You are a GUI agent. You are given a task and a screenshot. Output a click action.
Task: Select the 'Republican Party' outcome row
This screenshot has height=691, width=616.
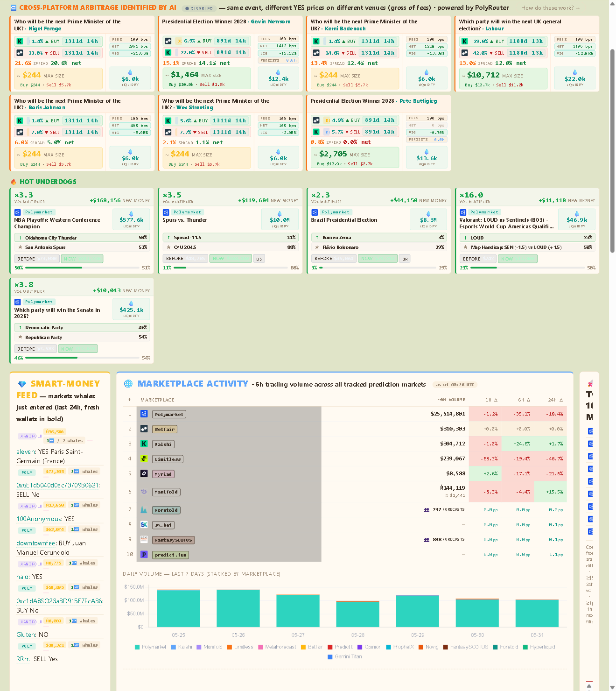click(82, 337)
